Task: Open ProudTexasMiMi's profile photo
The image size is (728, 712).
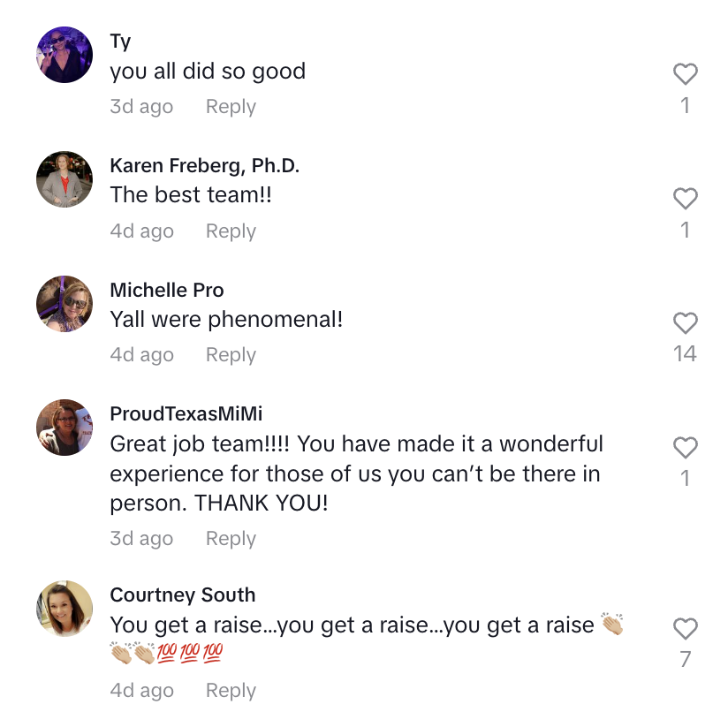Action: click(x=64, y=428)
